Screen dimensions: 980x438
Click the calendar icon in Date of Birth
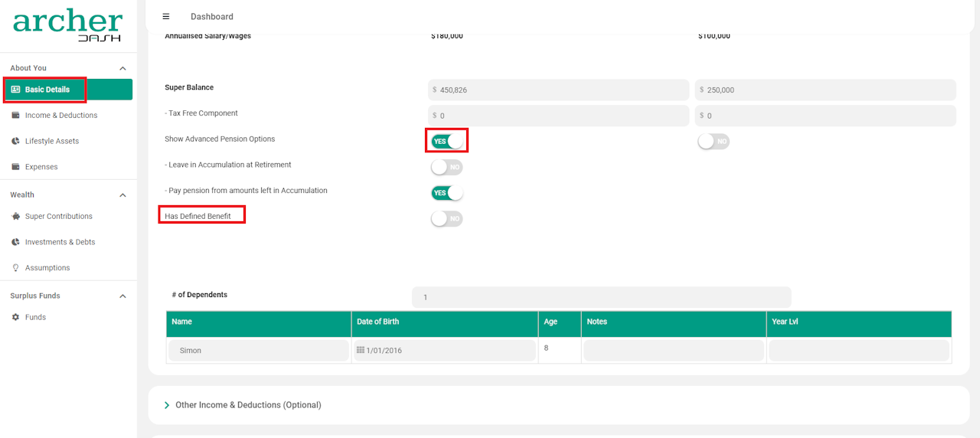click(361, 350)
